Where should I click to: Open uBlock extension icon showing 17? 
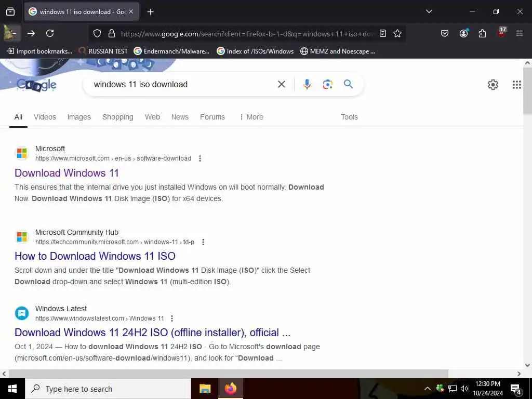[501, 33]
